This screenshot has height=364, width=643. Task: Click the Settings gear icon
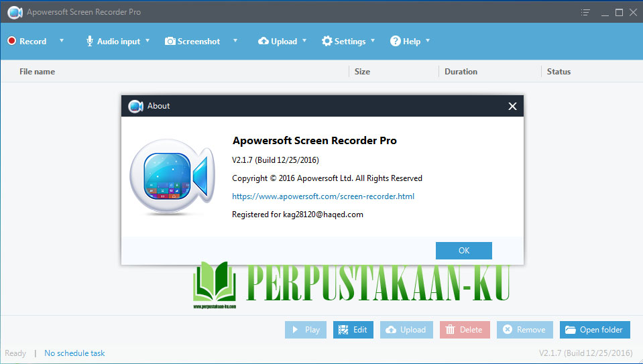coord(327,41)
